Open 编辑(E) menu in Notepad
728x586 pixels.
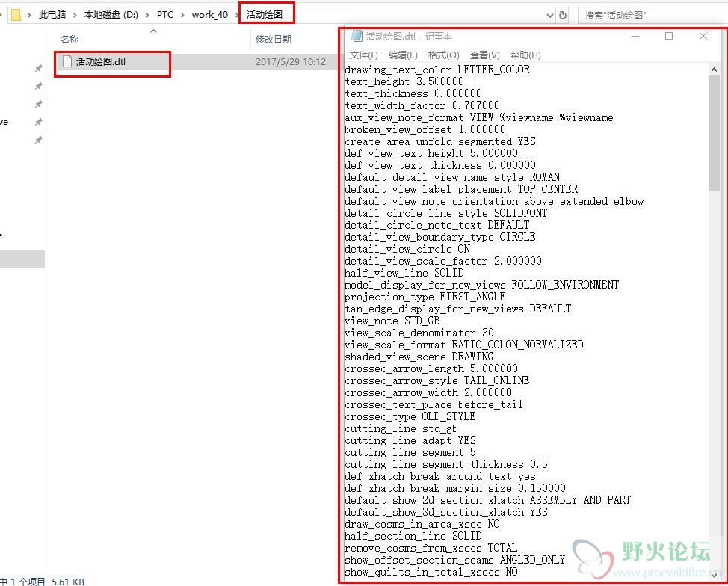[403, 55]
